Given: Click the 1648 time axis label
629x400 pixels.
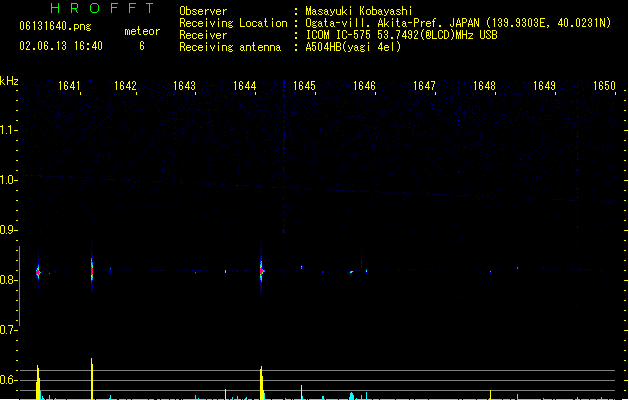Looking at the screenshot, I should coord(484,86).
